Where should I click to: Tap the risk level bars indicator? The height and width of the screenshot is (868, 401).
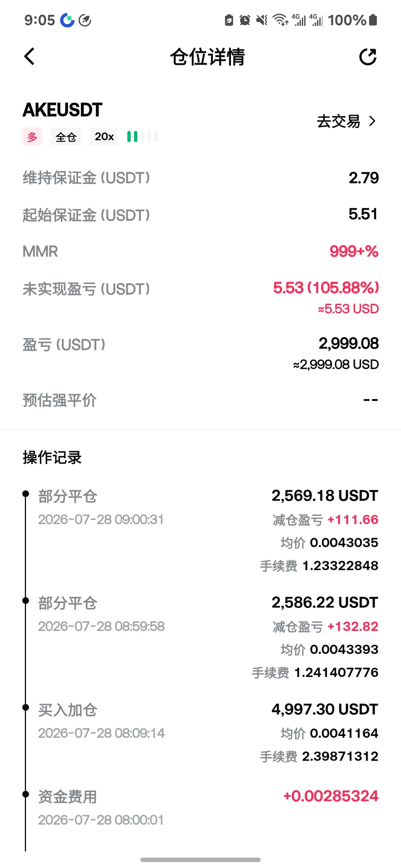142,137
